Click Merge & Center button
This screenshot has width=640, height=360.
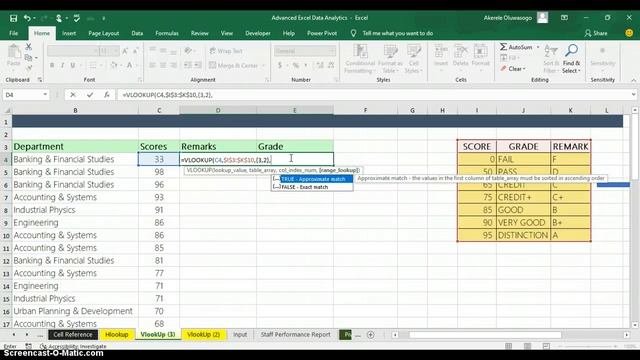click(x=234, y=65)
